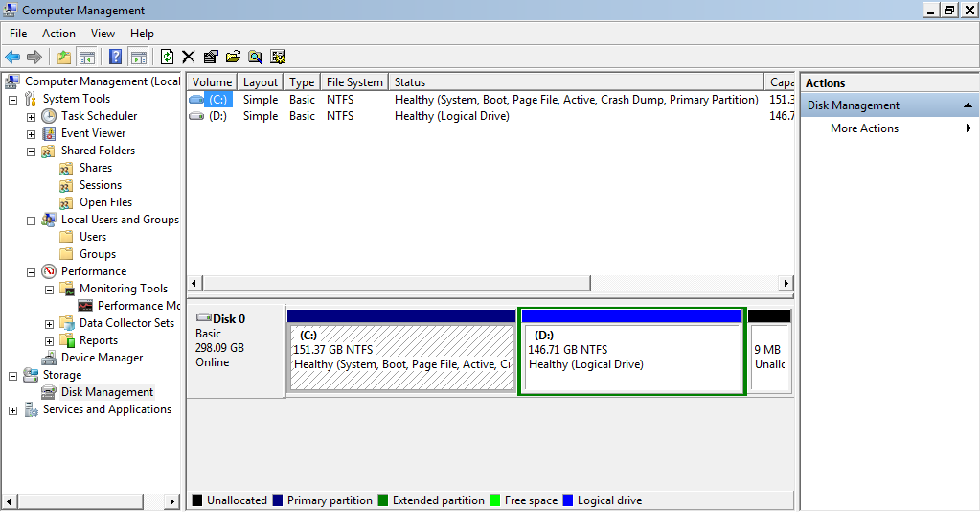Click the Sessions folder icon

pos(66,185)
